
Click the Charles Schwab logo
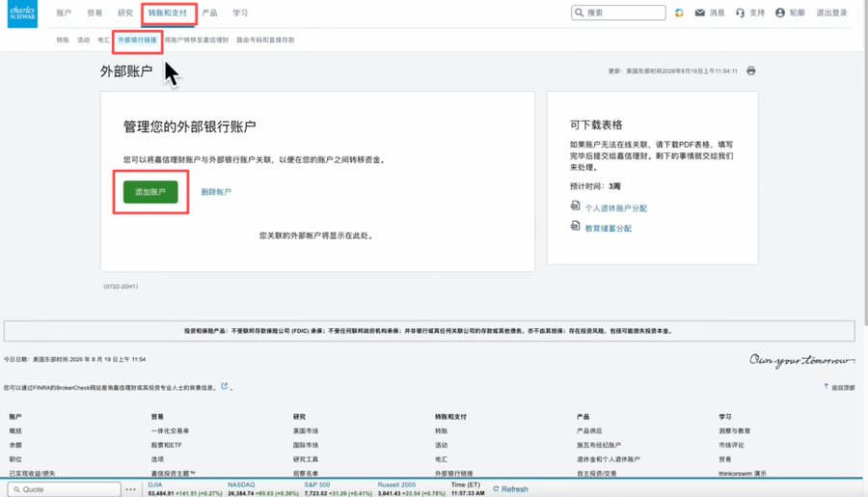(x=22, y=14)
